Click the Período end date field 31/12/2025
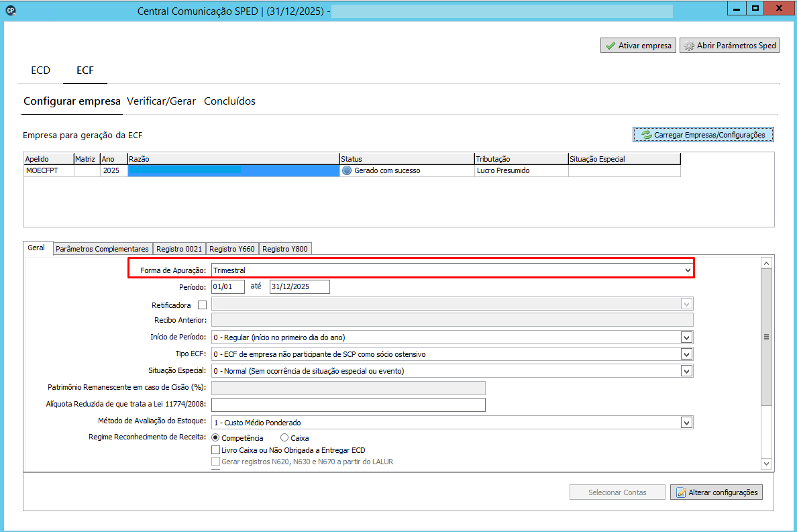The image size is (797, 532). [299, 286]
